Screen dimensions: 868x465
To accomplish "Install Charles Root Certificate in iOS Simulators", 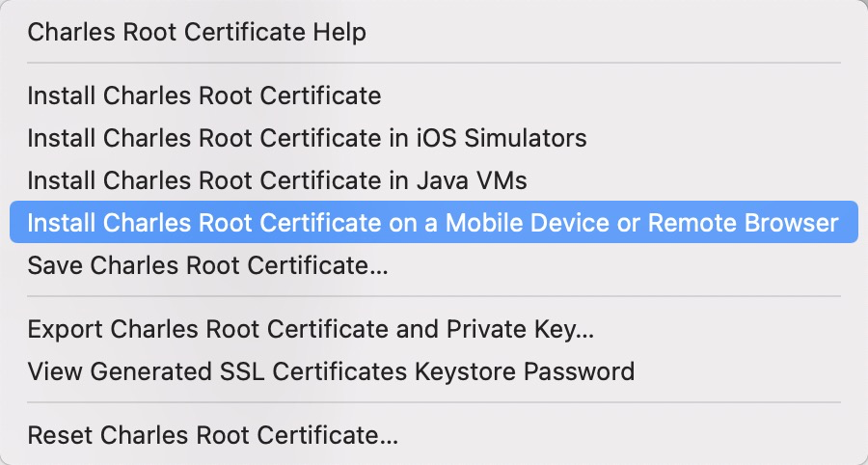I will (x=307, y=138).
